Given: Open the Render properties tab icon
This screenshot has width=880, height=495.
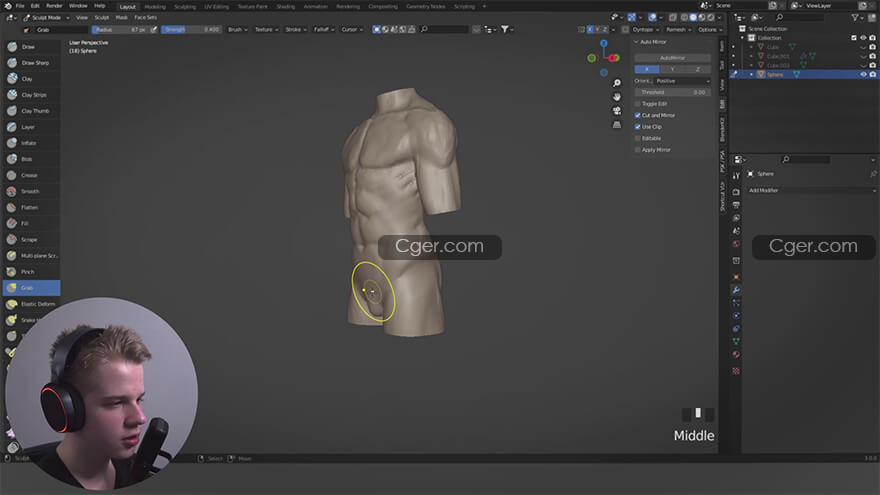Looking at the screenshot, I should point(736,192).
